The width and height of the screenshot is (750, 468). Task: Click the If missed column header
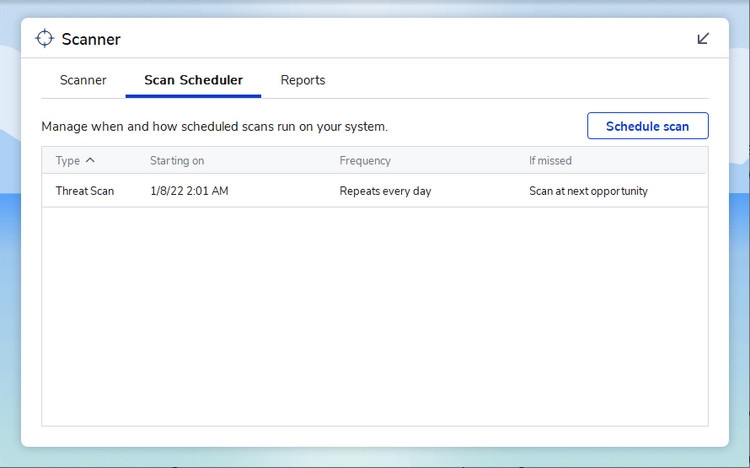pyautogui.click(x=550, y=160)
